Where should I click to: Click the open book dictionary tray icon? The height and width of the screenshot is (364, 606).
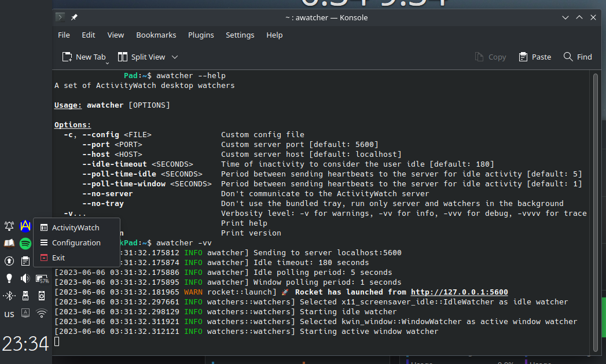coord(9,244)
